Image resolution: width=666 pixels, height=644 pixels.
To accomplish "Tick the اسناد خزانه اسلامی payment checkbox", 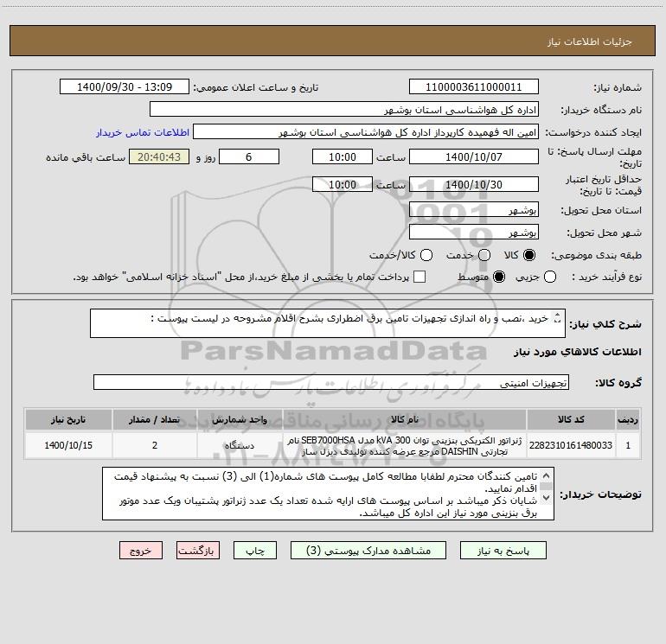I will tap(419, 277).
